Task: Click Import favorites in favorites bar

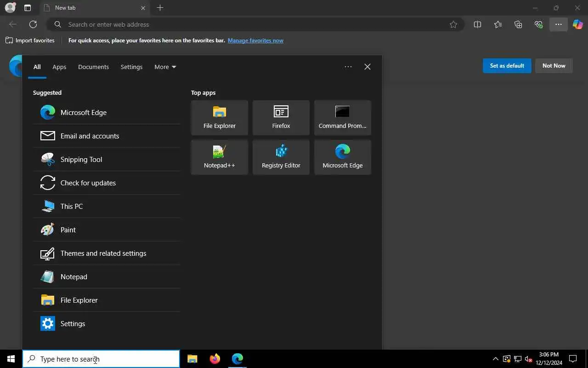Action: pos(30,40)
